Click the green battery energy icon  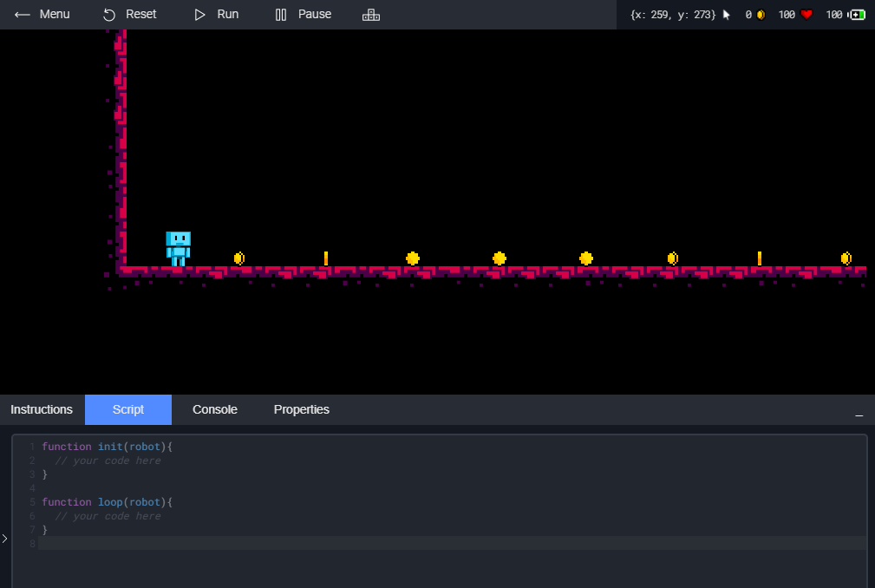click(858, 15)
